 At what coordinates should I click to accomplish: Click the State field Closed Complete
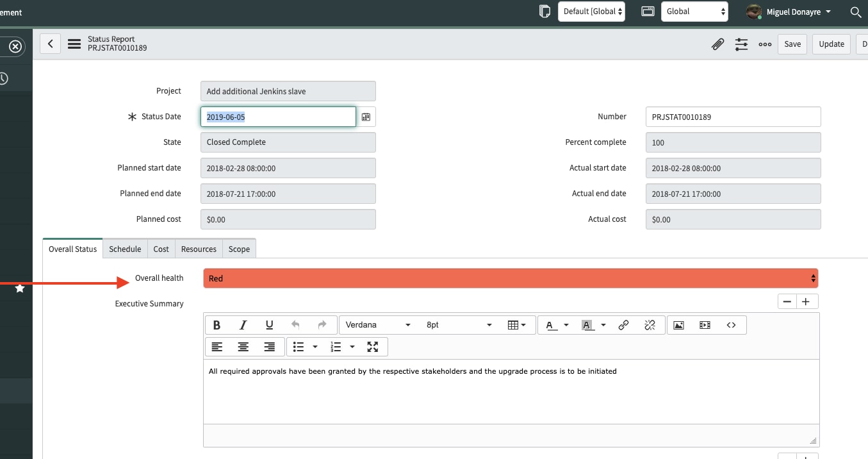[x=288, y=142]
